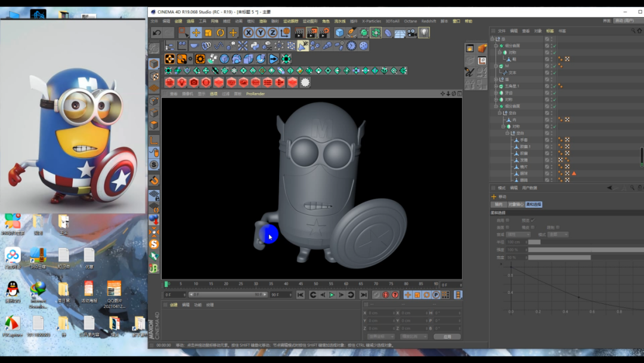The height and width of the screenshot is (363, 644).
Task: Click the orange S icon in left sidebar
Action: click(154, 244)
